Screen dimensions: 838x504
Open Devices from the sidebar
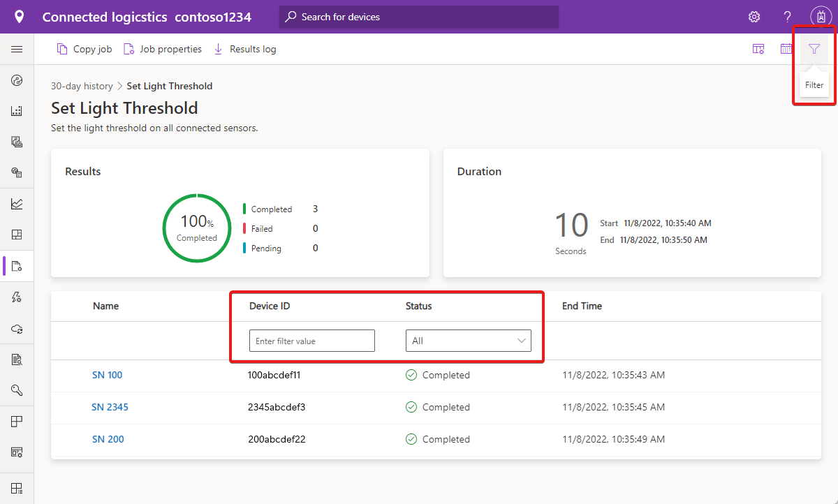(x=17, y=81)
